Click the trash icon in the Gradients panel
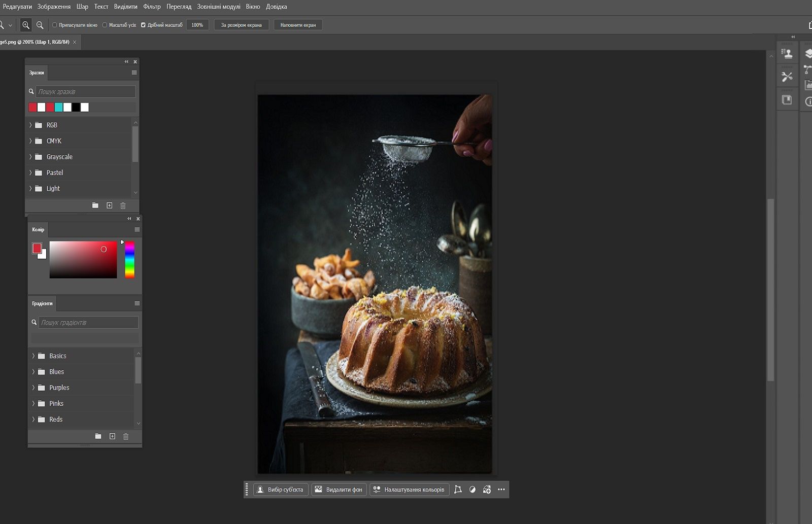The image size is (812, 524). 125,436
